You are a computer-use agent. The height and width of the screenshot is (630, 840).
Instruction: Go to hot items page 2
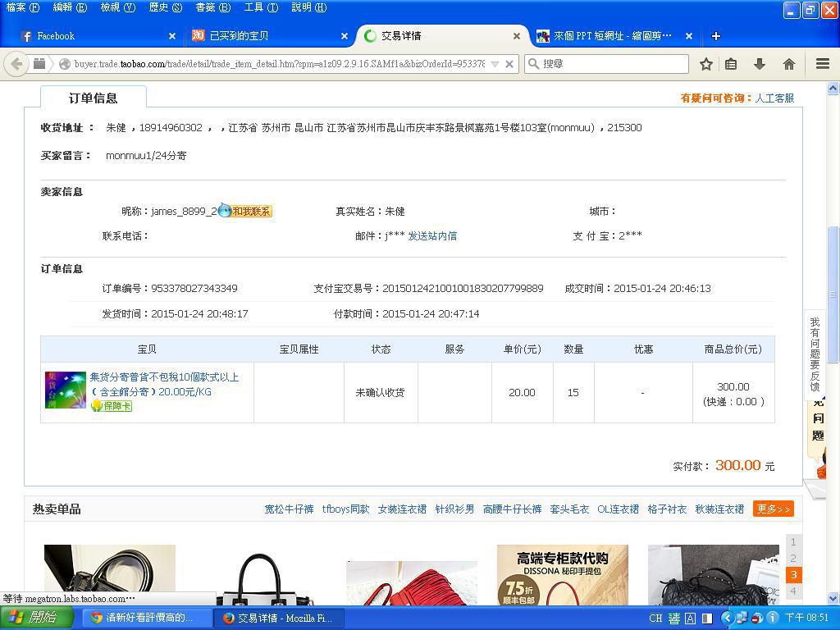793,558
